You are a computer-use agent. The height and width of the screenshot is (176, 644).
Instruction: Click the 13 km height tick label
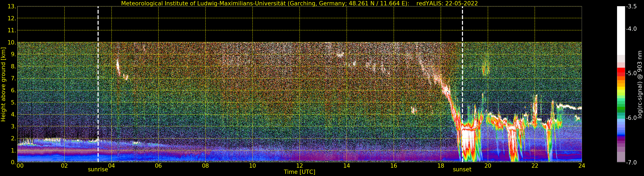click(12, 7)
